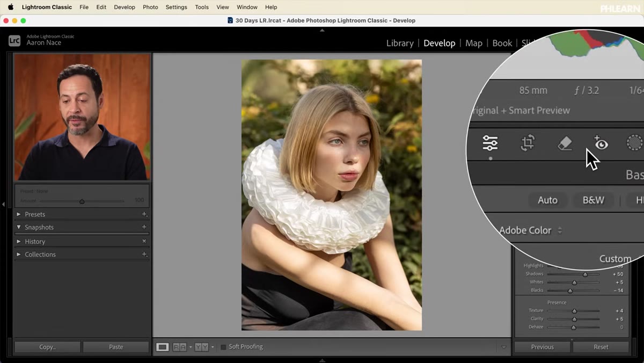
Task: Add a new preset with Presets plus icon
Action: pyautogui.click(x=144, y=214)
